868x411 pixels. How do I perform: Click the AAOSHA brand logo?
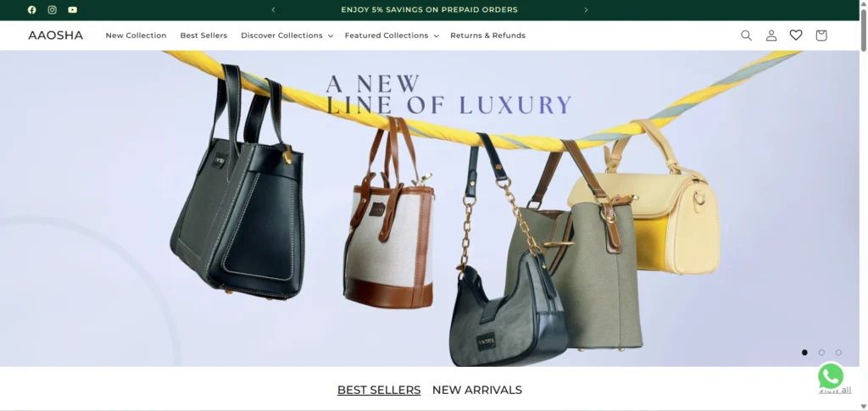(55, 36)
